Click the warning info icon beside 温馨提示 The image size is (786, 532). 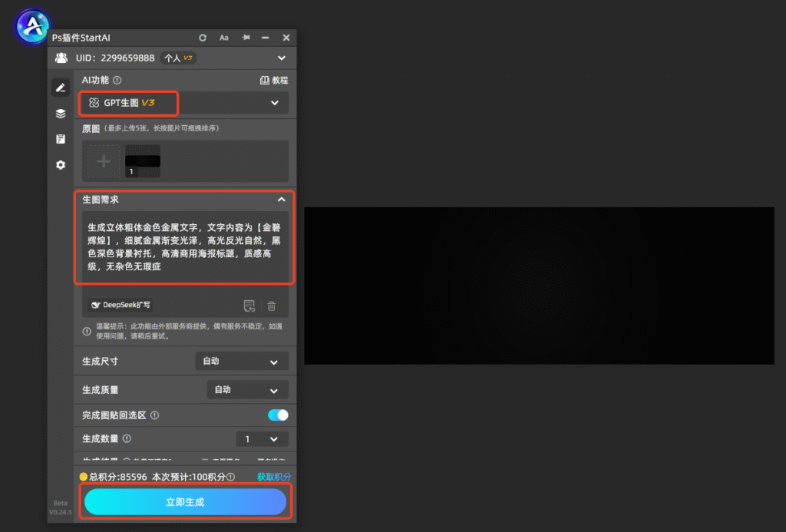[x=87, y=332]
